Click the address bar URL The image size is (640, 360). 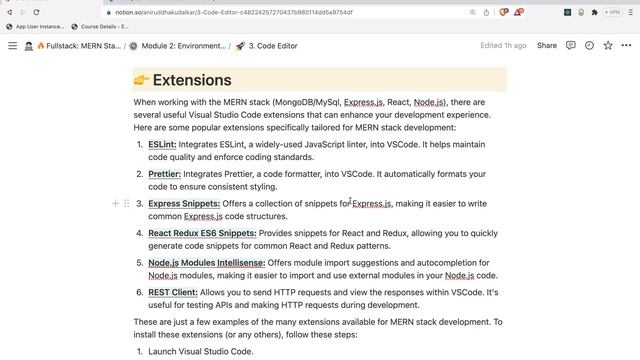point(234,12)
